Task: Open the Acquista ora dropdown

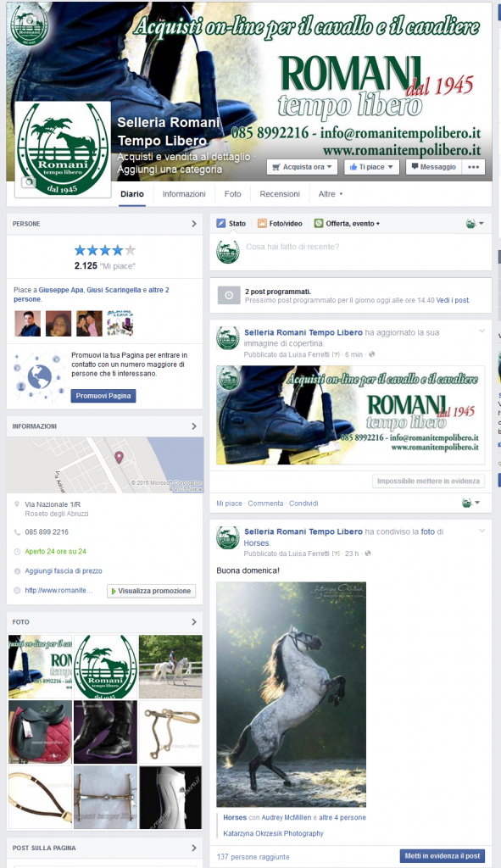Action: 303,167
